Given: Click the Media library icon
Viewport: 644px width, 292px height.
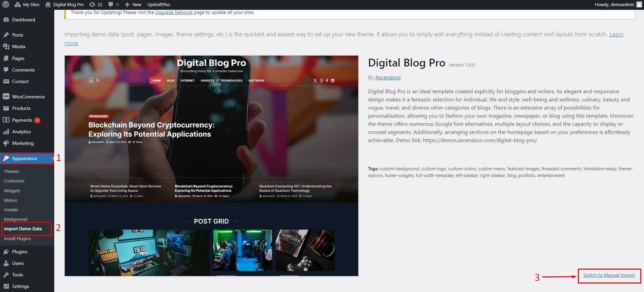Looking at the screenshot, I should click(6, 47).
